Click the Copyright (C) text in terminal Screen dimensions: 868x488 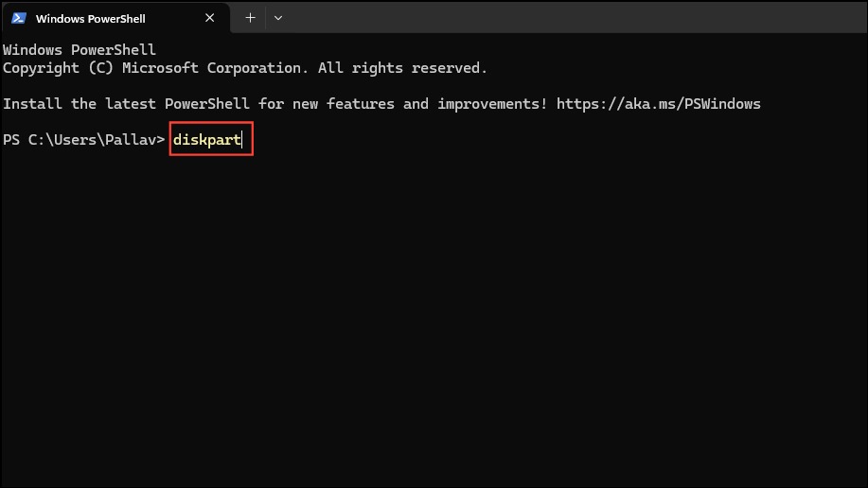tap(58, 68)
